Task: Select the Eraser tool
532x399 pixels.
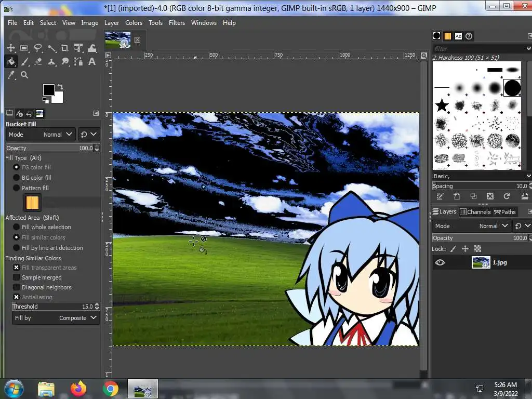Action: point(37,62)
